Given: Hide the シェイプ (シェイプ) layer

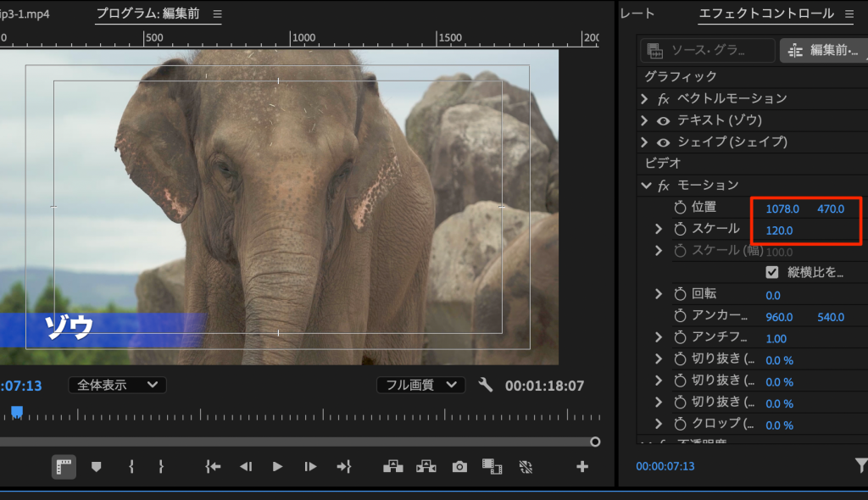Looking at the screenshot, I should 663,142.
